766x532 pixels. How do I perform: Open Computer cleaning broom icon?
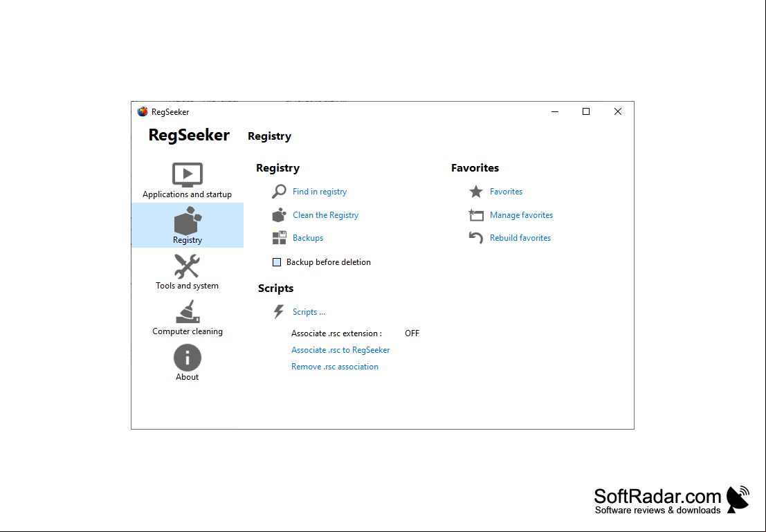188,312
